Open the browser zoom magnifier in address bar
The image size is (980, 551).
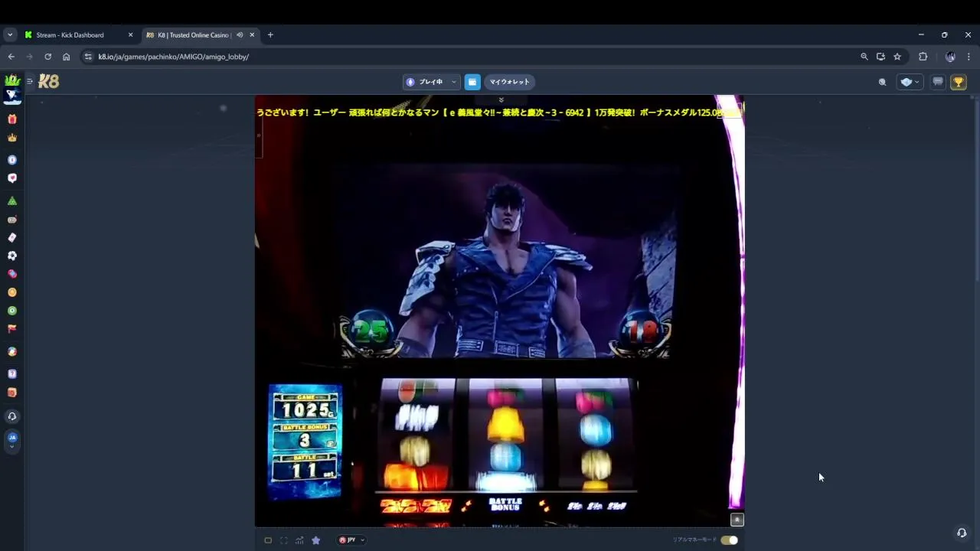click(x=864, y=57)
